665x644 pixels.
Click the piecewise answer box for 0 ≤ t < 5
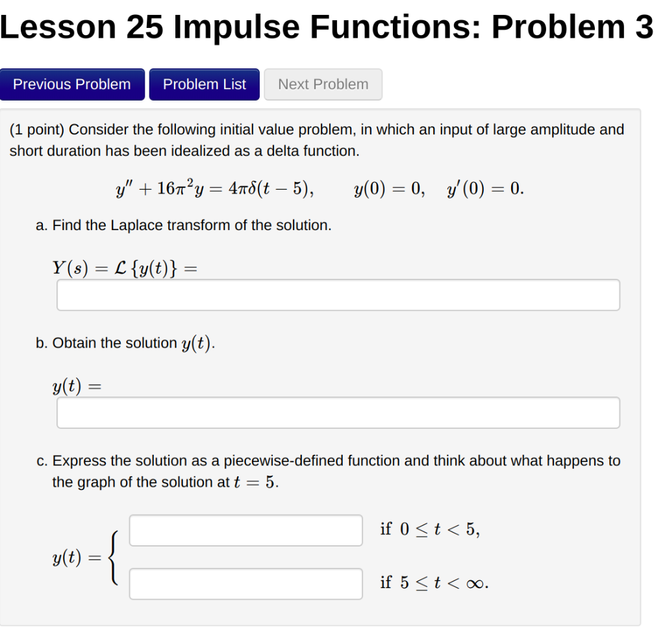[246, 530]
